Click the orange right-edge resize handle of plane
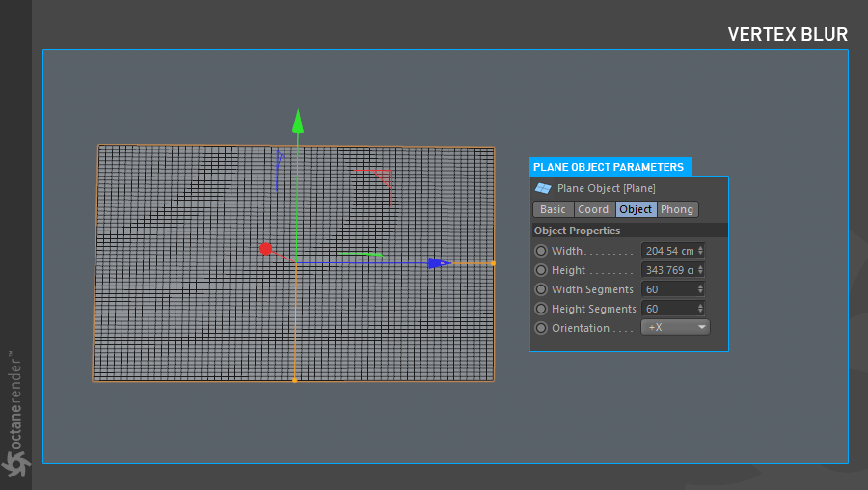 click(x=493, y=263)
